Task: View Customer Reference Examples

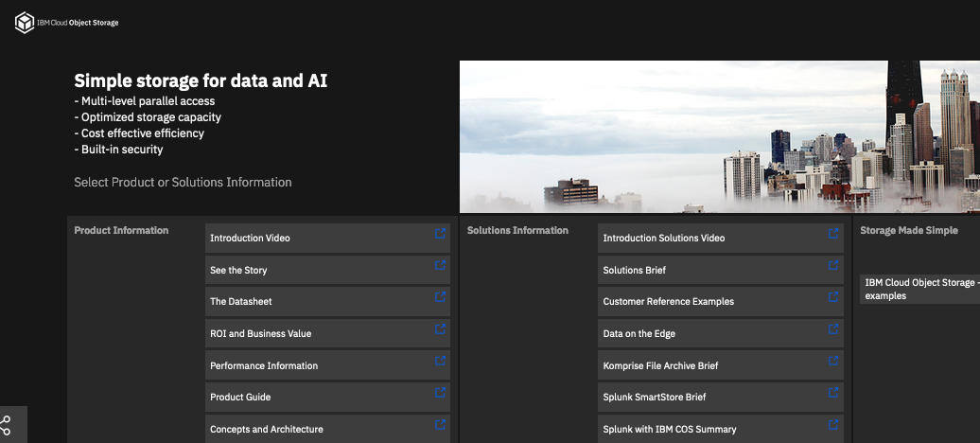Action: pyautogui.click(x=721, y=302)
